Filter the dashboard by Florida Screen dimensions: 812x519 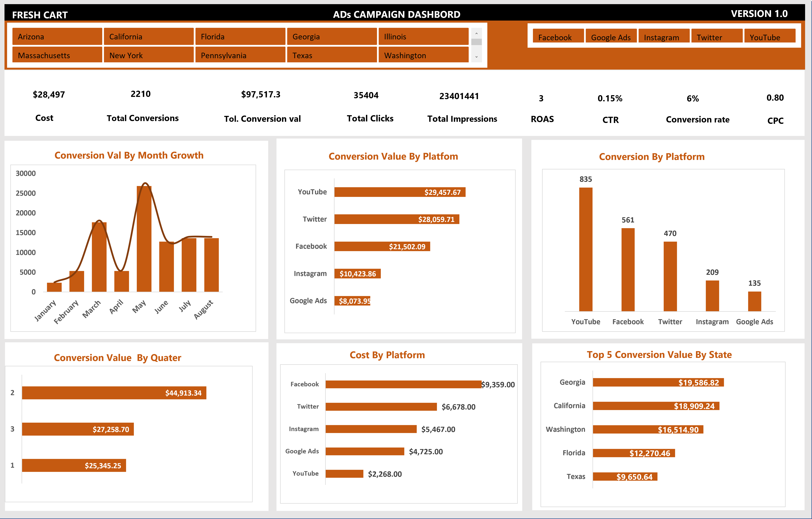(240, 36)
